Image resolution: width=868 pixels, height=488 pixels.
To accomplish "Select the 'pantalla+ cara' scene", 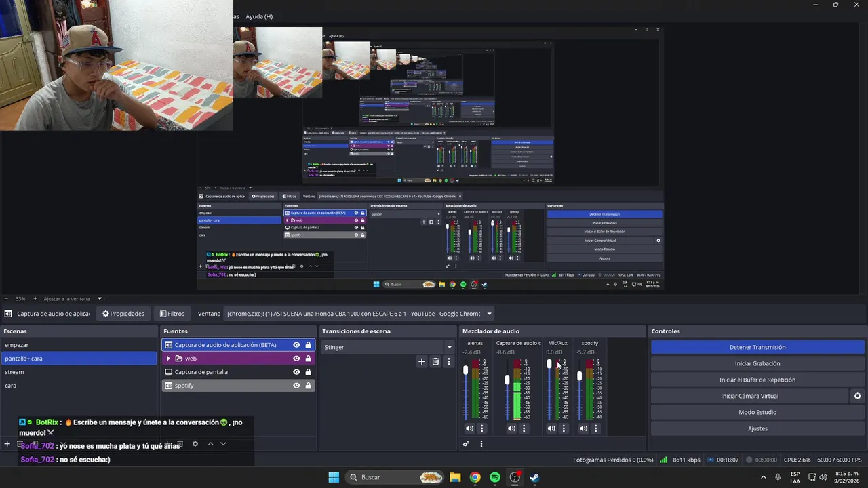I will [79, 359].
